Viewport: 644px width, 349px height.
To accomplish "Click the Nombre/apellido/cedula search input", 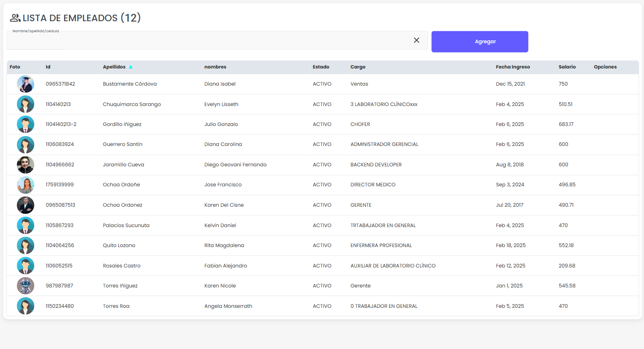I will tap(208, 41).
